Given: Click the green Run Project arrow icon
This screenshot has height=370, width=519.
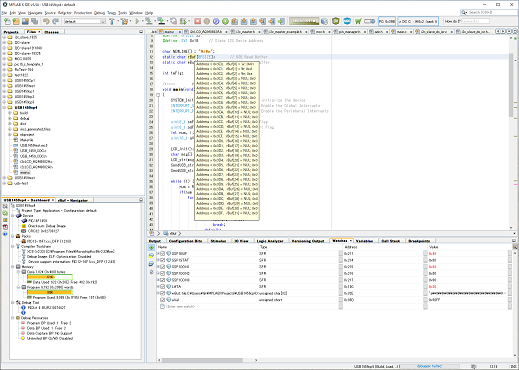Looking at the screenshot, I should point(137,21).
